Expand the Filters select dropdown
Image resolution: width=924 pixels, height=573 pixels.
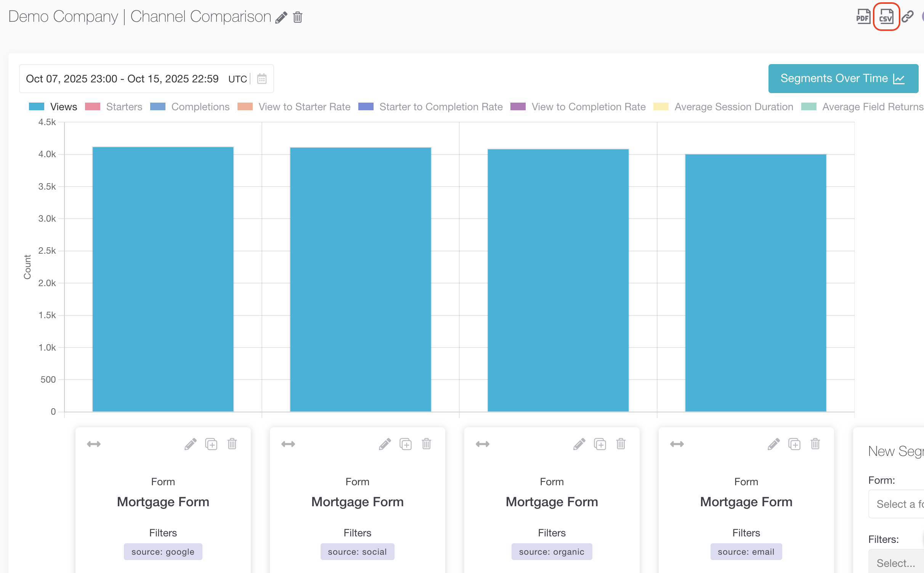pyautogui.click(x=896, y=563)
